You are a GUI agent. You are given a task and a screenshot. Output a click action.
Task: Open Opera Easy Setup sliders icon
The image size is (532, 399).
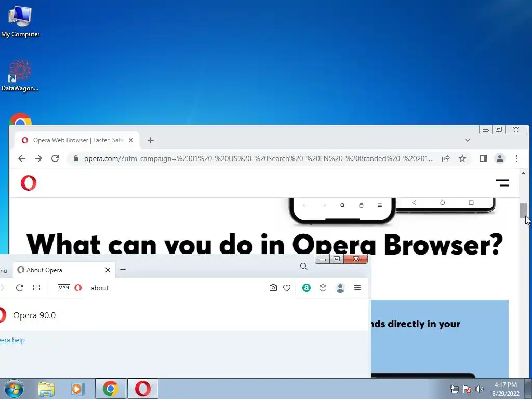(x=357, y=288)
